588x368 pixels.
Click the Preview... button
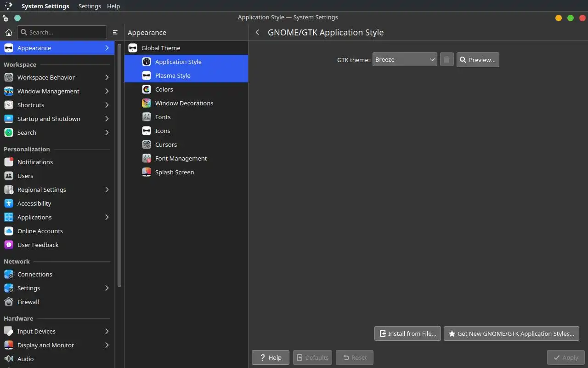[x=478, y=60]
